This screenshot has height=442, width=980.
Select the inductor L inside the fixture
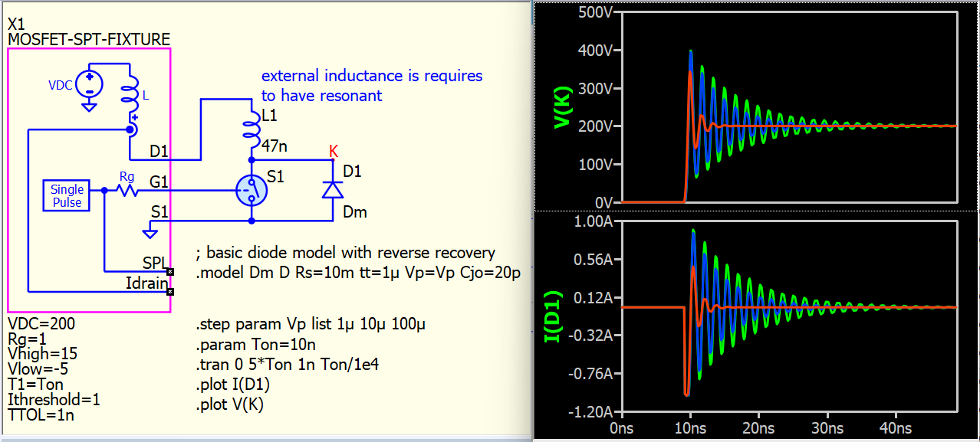click(x=130, y=94)
